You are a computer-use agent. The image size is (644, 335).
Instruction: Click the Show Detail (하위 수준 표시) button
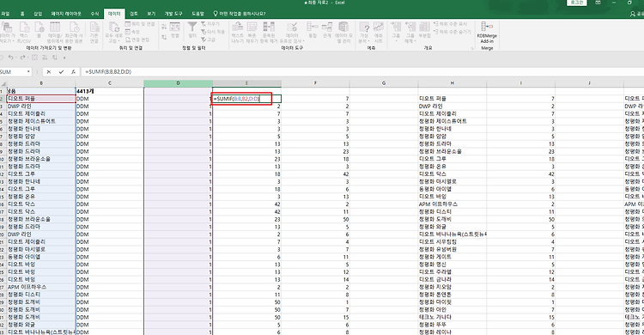tap(451, 24)
